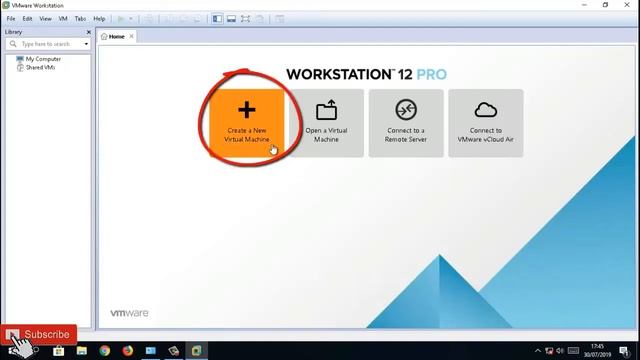The image size is (640, 360).
Task: Open Firefox from the taskbar
Action: (x=128, y=351)
